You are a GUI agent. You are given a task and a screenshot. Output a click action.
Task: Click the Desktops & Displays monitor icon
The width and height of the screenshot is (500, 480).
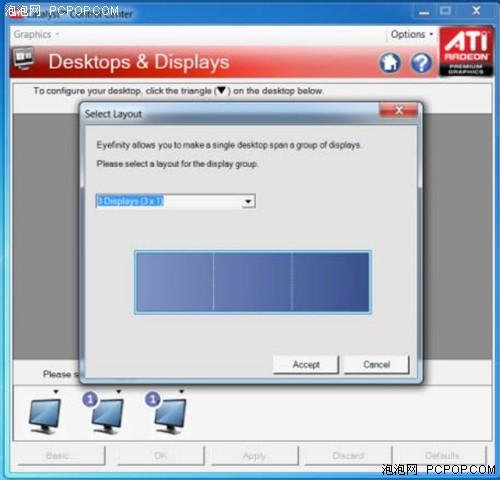[24, 59]
